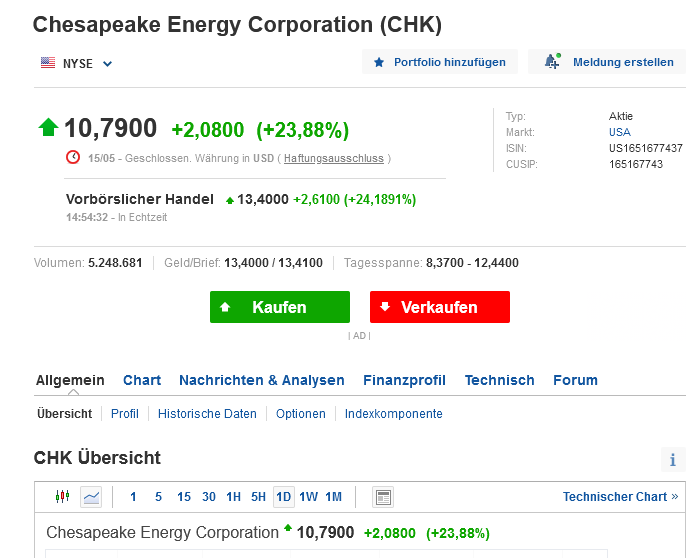Set chart interval to 1W
Screen dimensions: 692x558
click(x=308, y=497)
